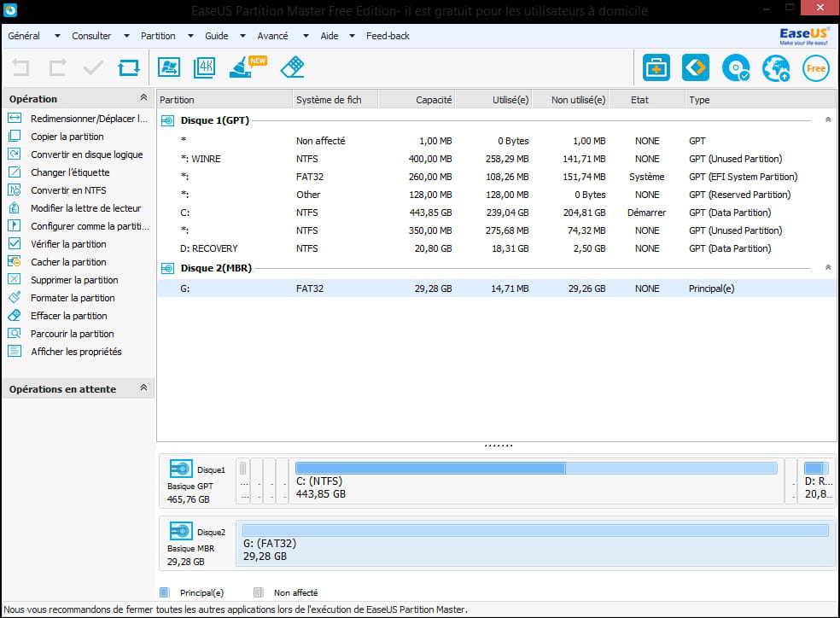Image resolution: width=840 pixels, height=618 pixels.
Task: Click dropdown arrow next to Général
Action: click(57, 37)
